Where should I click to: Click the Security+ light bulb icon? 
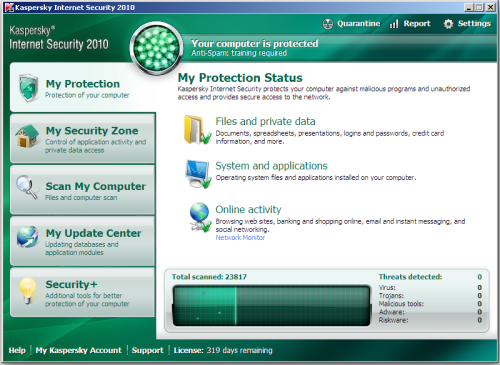click(28, 291)
